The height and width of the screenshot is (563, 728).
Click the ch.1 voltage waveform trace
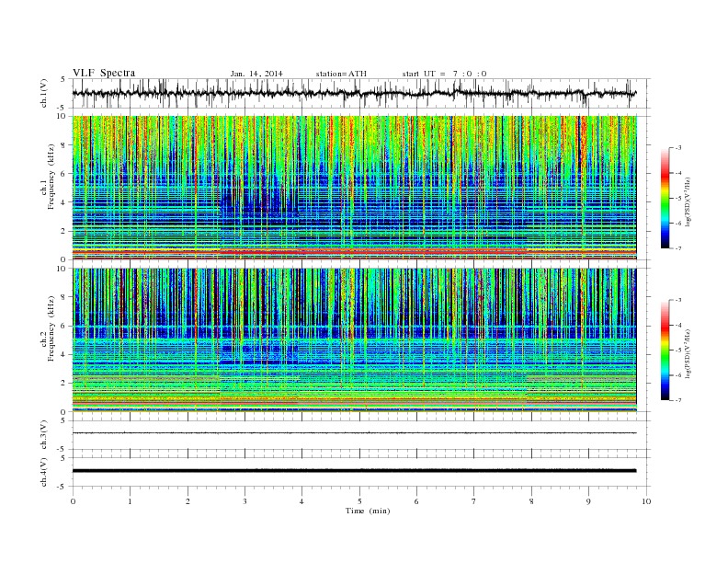[x=354, y=93]
